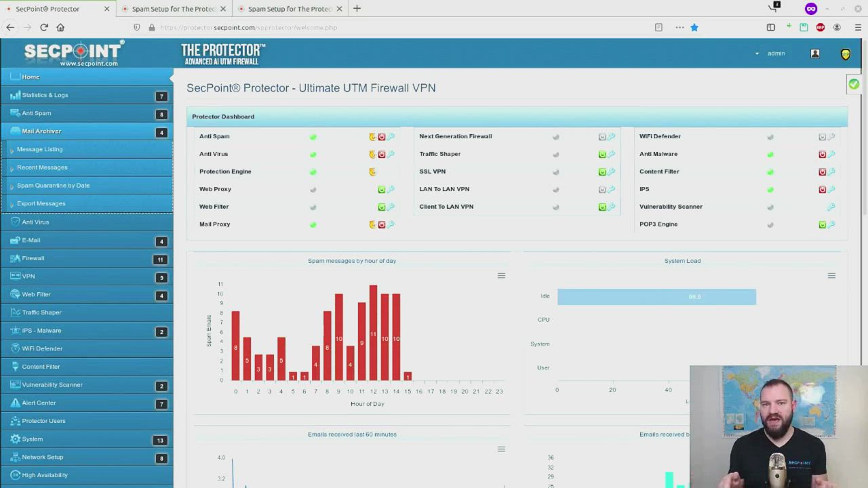Screen dimensions: 868x488
Task: Open Spam Quarantine by Date link
Action: [x=53, y=185]
